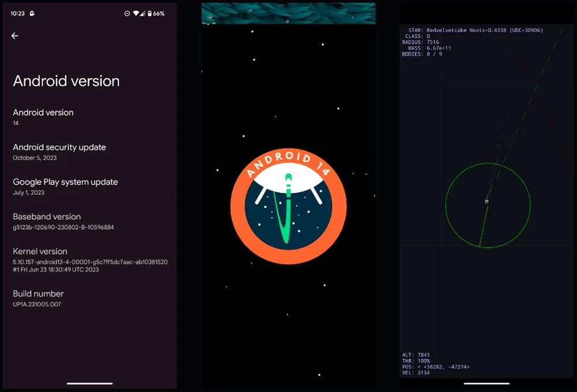Tap the Build number entry

(89, 299)
